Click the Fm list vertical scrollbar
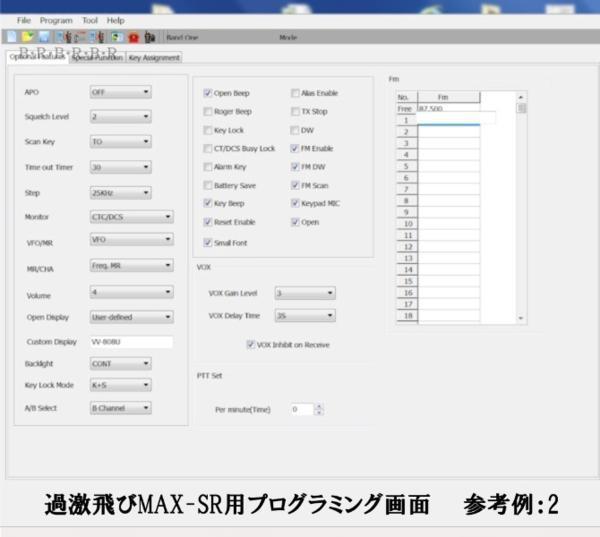 click(x=521, y=210)
